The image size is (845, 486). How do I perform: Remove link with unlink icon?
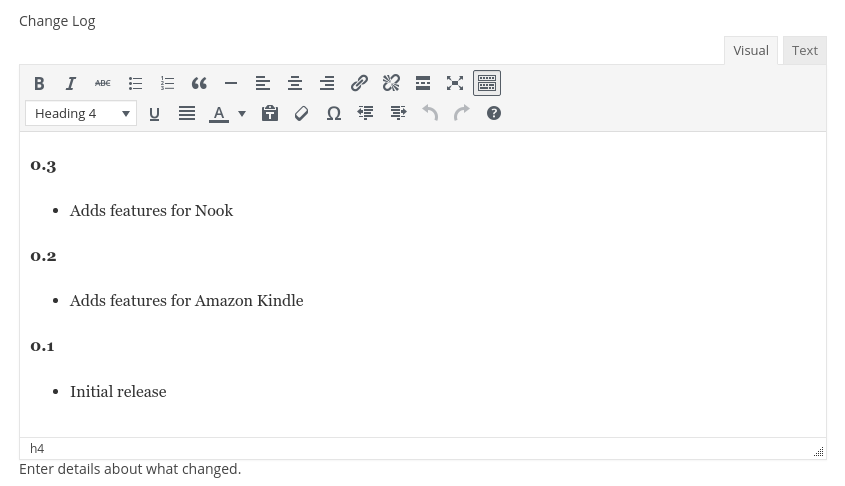tap(391, 83)
